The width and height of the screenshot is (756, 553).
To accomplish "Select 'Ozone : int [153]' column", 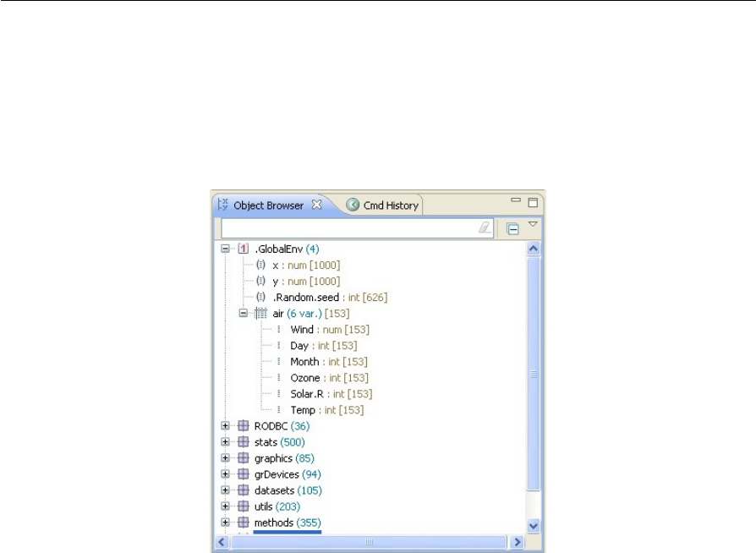I will coord(329,378).
